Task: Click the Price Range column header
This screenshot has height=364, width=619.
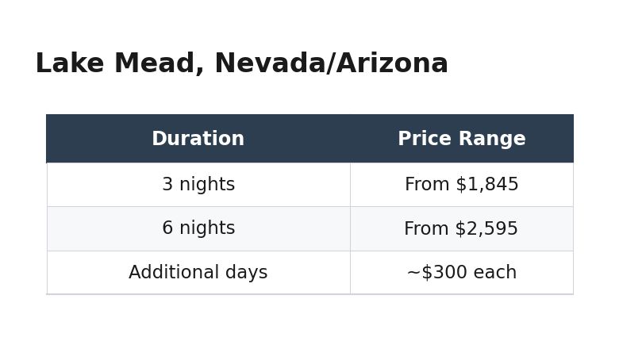Action: [461, 140]
